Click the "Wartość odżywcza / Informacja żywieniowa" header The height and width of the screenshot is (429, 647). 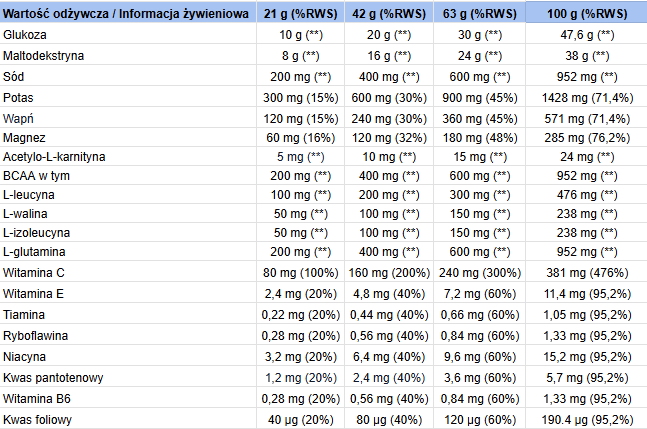pyautogui.click(x=128, y=13)
